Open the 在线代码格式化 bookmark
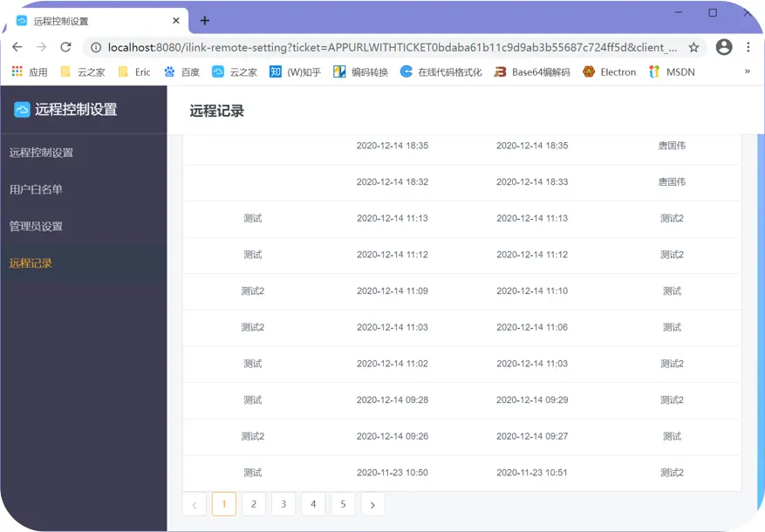Image resolution: width=765 pixels, height=532 pixels. coord(441,72)
